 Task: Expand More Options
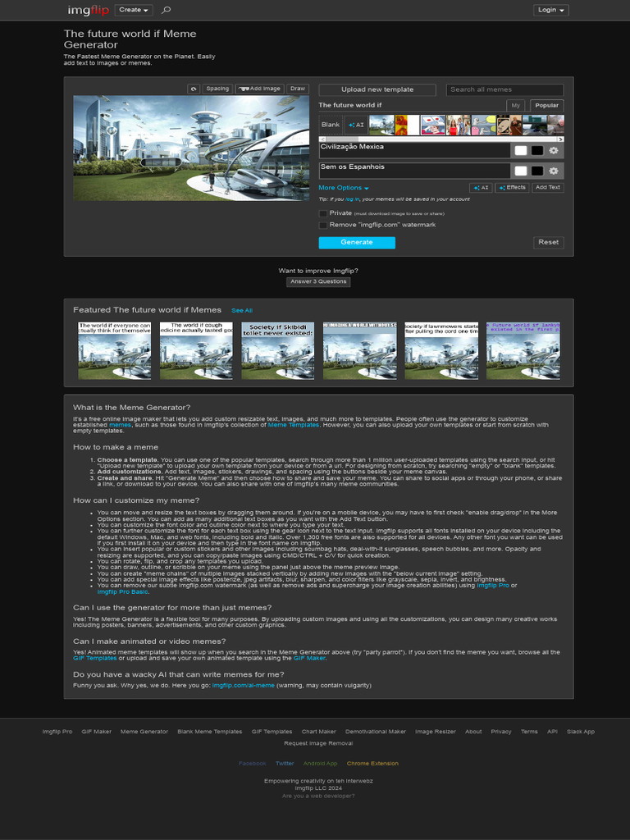click(344, 188)
